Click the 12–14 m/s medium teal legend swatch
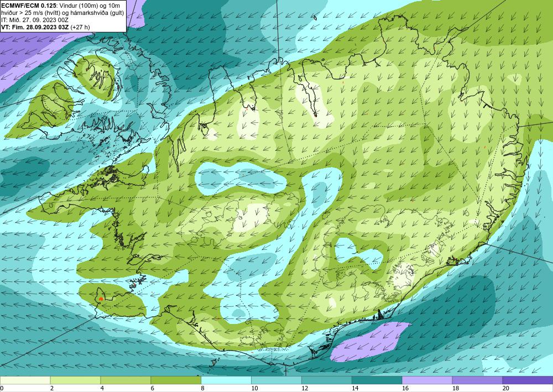553x392 pixels. pos(327,380)
